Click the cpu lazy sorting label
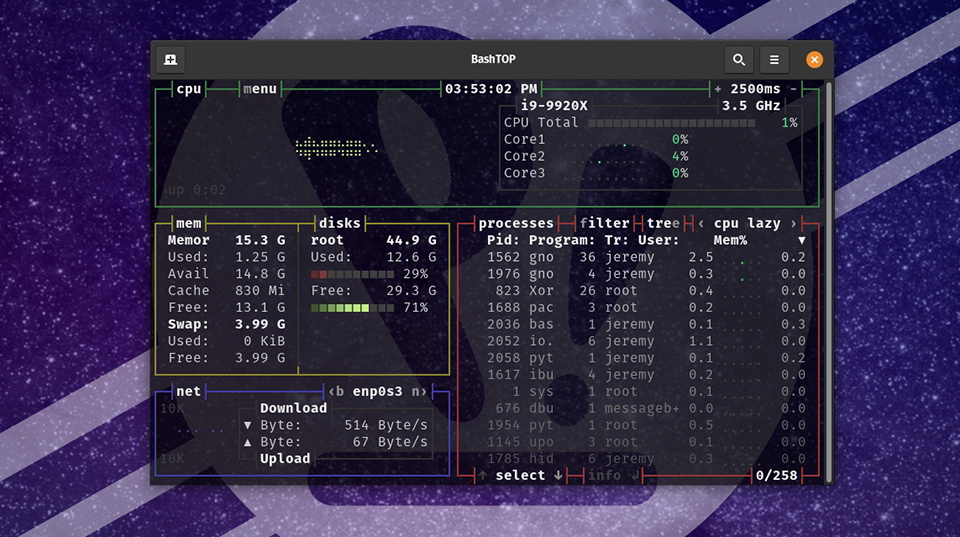This screenshot has height=537, width=960. pyautogui.click(x=747, y=223)
